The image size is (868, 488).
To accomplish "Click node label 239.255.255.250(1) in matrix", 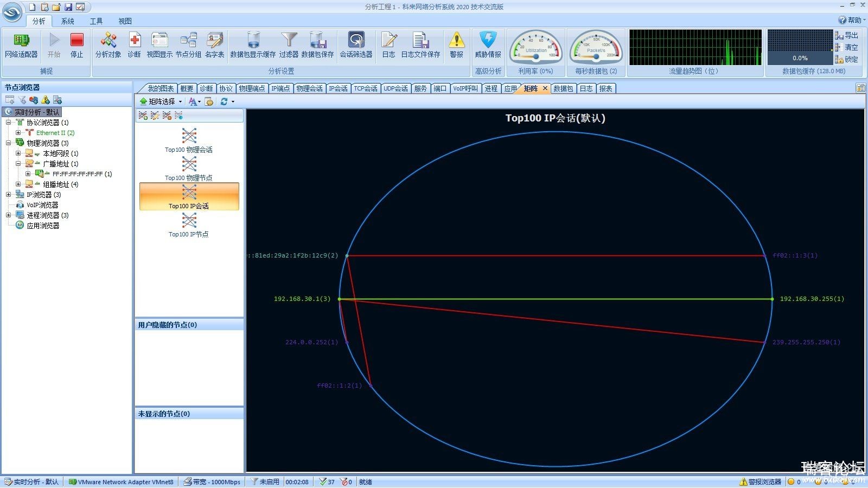I will [806, 342].
